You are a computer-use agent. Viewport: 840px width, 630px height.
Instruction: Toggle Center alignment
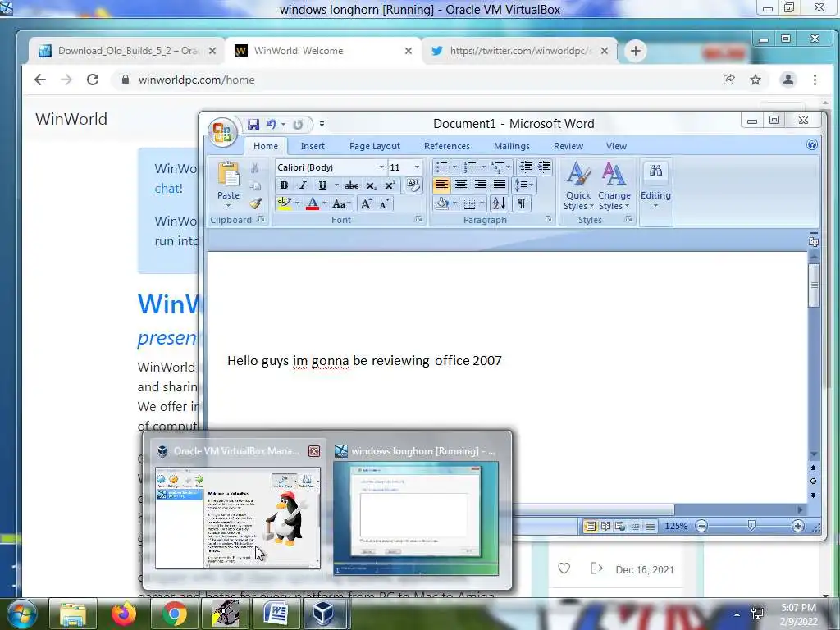pyautogui.click(x=461, y=185)
